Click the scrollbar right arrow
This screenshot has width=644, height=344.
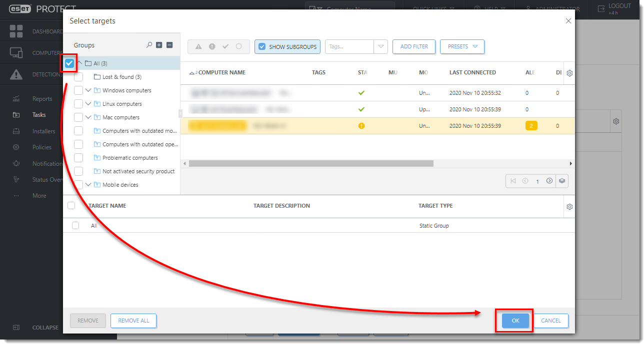coord(571,164)
